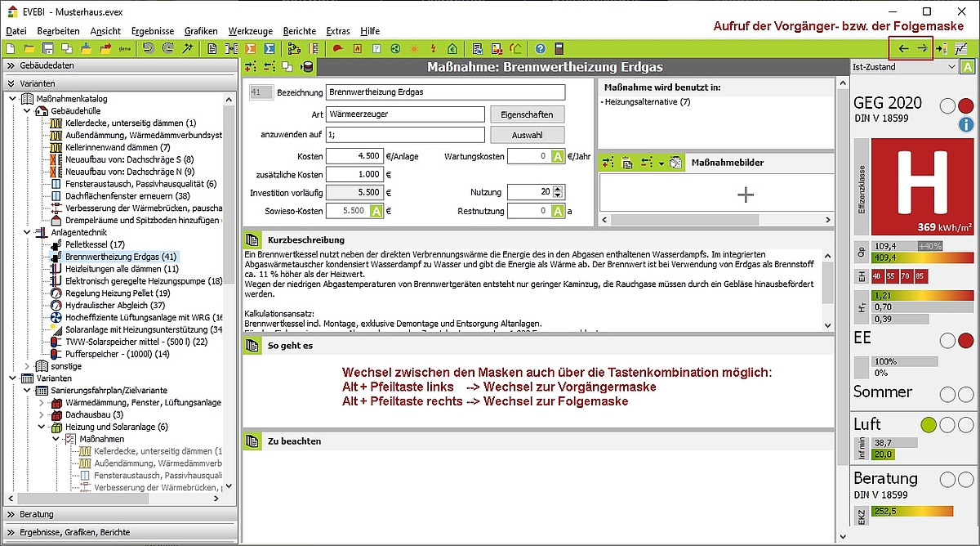Select Pufferspeicher - (1000l) (14) tree item
Screen dimensions: 980x546
point(118,354)
